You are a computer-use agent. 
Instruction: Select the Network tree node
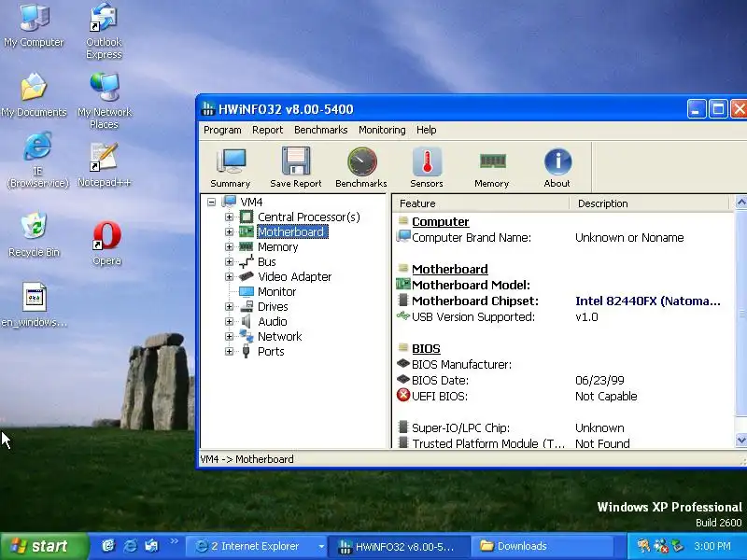(x=279, y=336)
